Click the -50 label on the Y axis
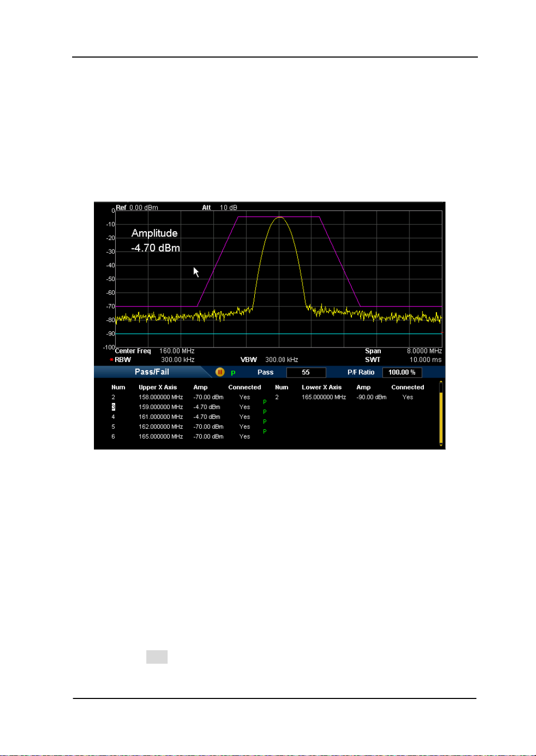The image size is (536, 756). click(x=111, y=279)
